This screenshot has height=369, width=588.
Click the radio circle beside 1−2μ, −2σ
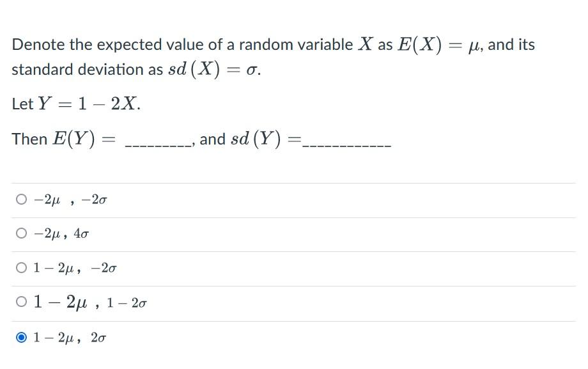coord(20,267)
